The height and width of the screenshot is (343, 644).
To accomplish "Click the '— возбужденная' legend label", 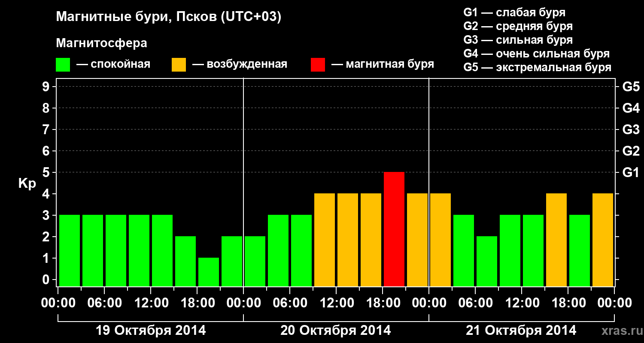I will tap(240, 65).
